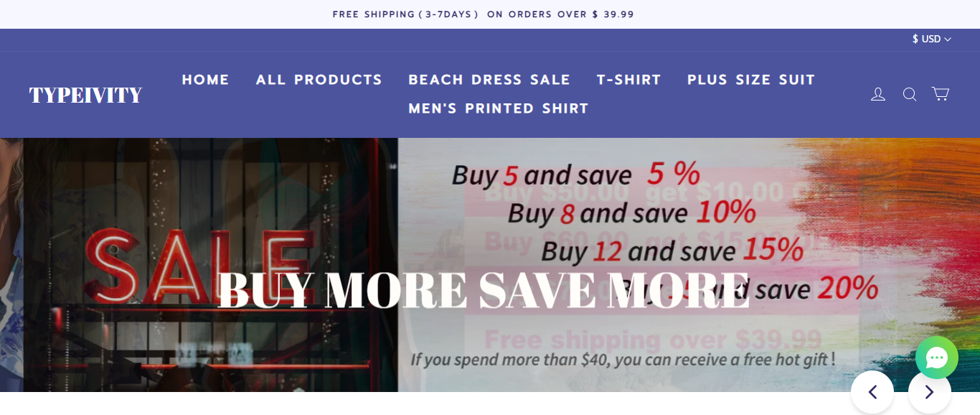The height and width of the screenshot is (415, 980).
Task: Open the MEN'S PRINTED SHIRT menu item
Action: click(x=499, y=108)
